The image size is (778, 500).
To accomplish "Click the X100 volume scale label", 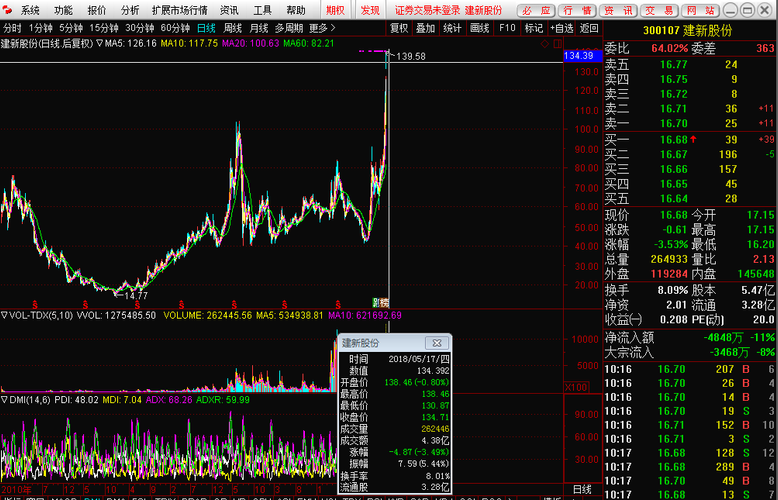I will pos(576,387).
